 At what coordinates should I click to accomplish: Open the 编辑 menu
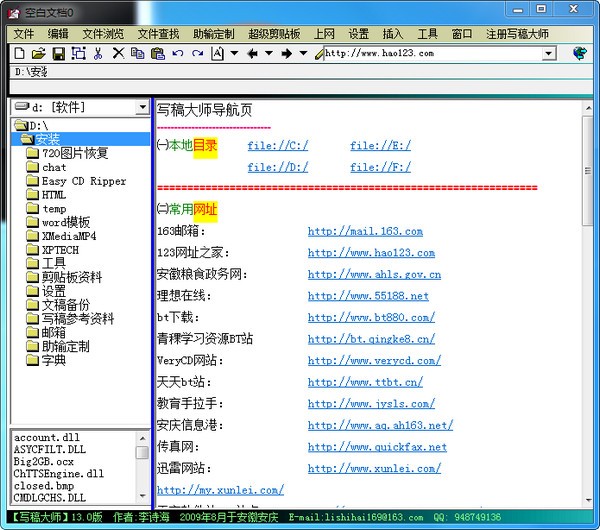point(58,34)
